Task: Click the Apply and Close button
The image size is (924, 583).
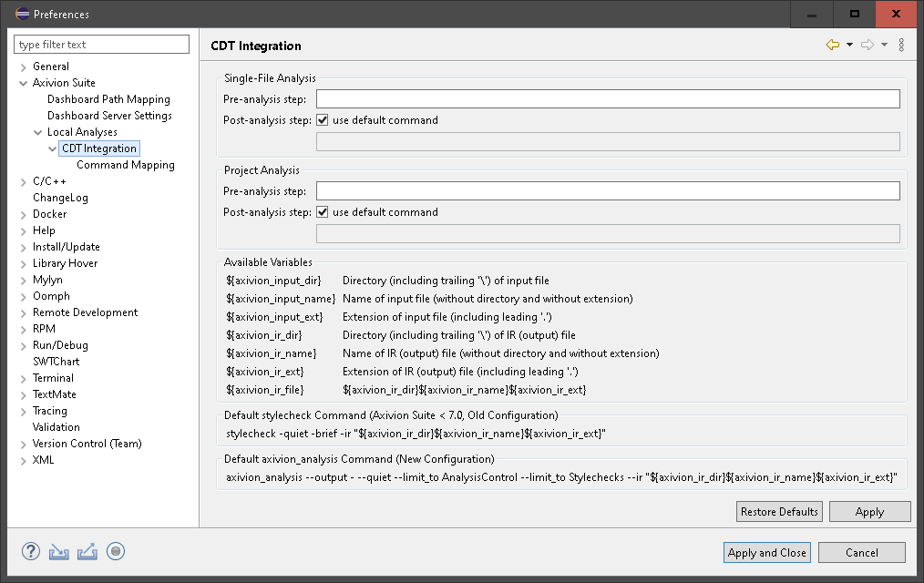Action: point(766,552)
